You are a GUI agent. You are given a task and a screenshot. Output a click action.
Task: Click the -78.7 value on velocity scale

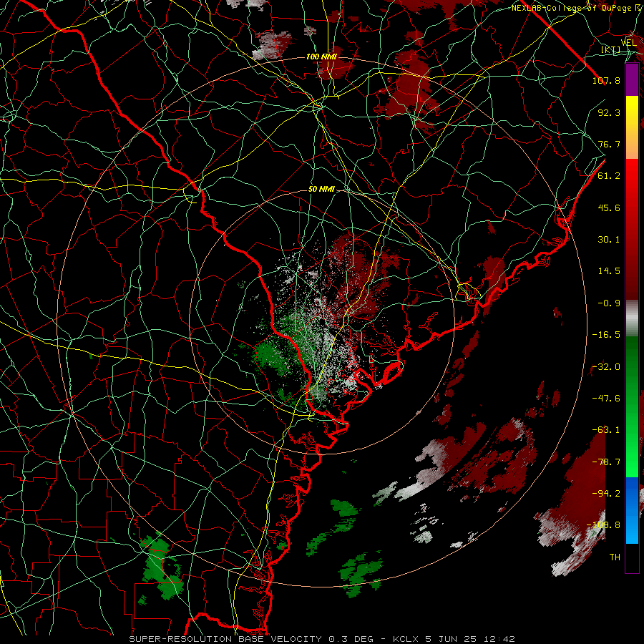(606, 462)
